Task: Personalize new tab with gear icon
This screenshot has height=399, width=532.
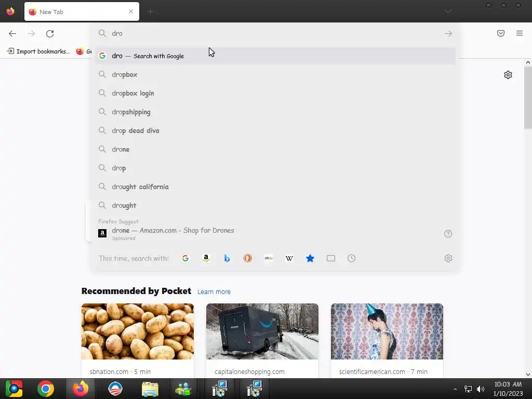Action: [508, 75]
